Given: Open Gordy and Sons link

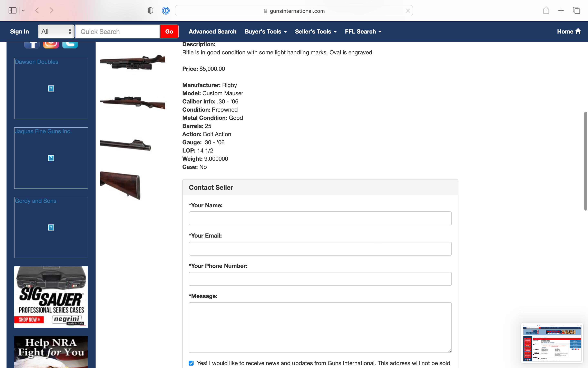Looking at the screenshot, I should [x=36, y=201].
